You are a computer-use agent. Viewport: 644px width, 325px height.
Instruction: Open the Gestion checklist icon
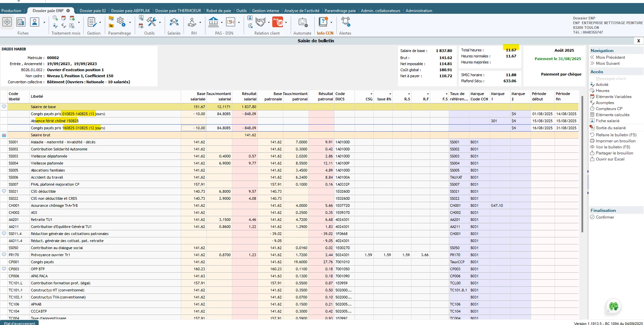(91, 22)
